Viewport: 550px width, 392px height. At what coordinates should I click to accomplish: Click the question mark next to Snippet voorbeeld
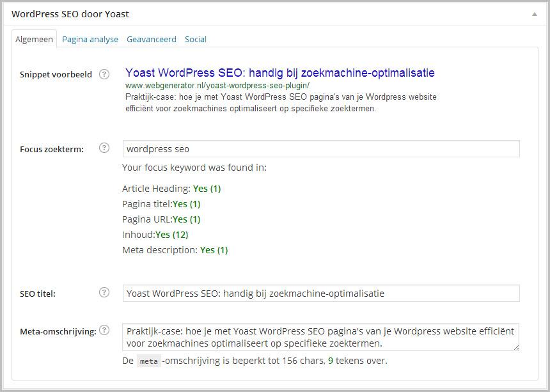104,74
